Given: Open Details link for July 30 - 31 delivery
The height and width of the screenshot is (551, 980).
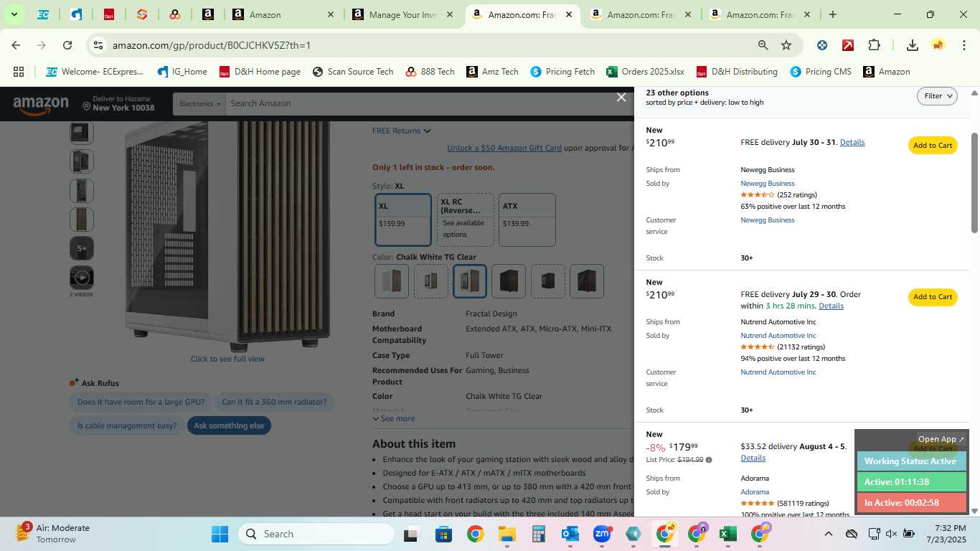Looking at the screenshot, I should pos(852,142).
